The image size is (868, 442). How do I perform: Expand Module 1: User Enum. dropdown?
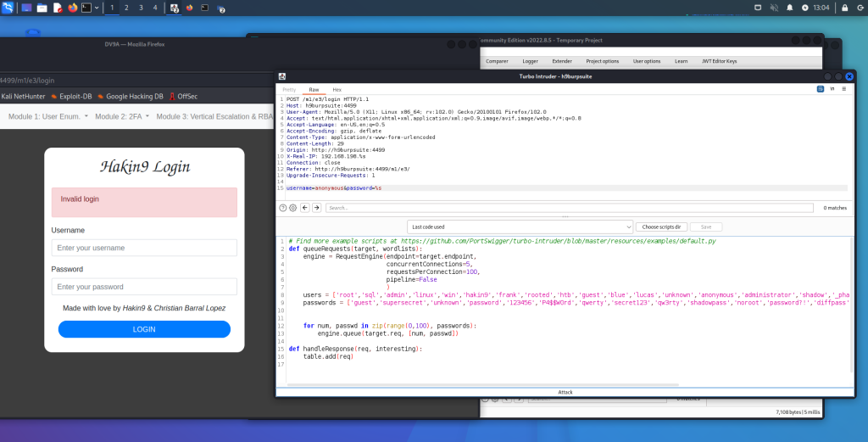[x=48, y=116]
